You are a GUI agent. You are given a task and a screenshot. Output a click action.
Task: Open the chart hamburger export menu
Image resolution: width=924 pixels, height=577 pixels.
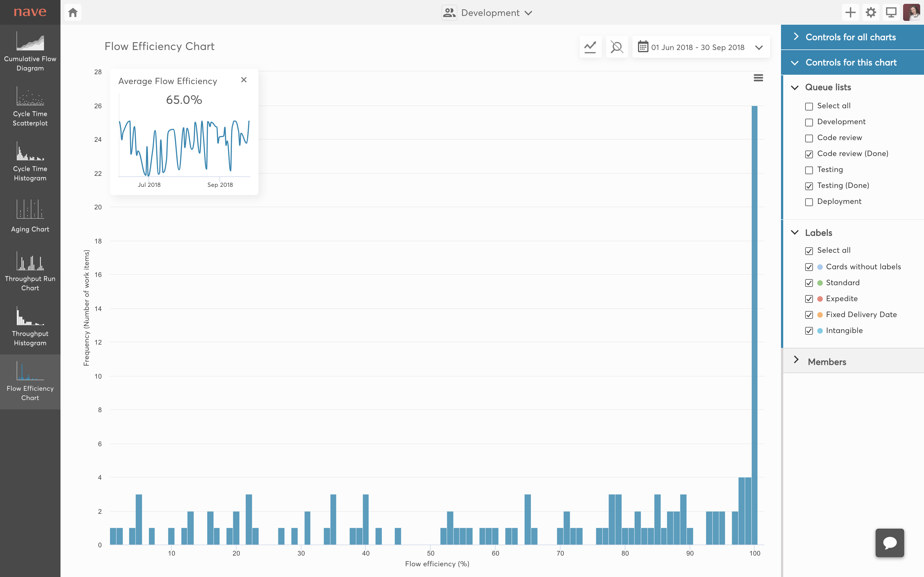click(758, 78)
